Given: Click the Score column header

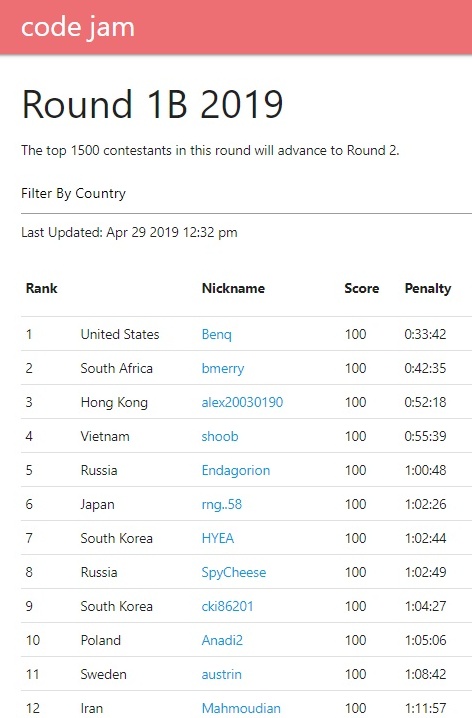Looking at the screenshot, I should 362,288.
